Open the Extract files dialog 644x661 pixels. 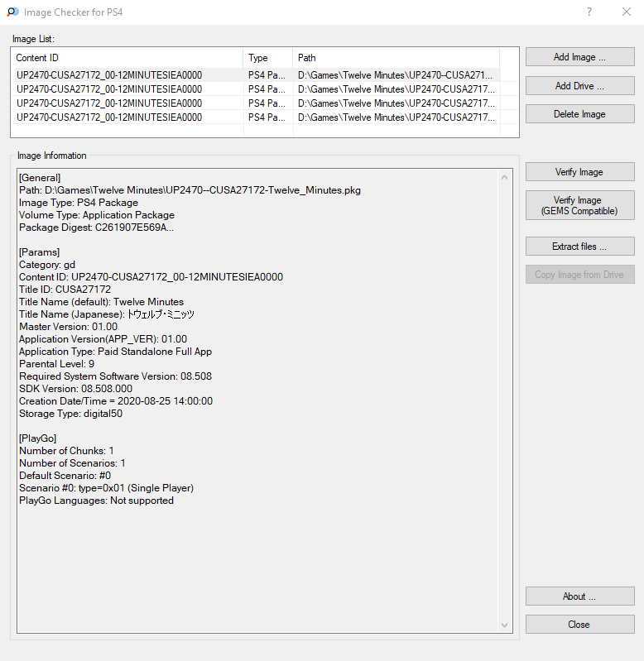[580, 247]
